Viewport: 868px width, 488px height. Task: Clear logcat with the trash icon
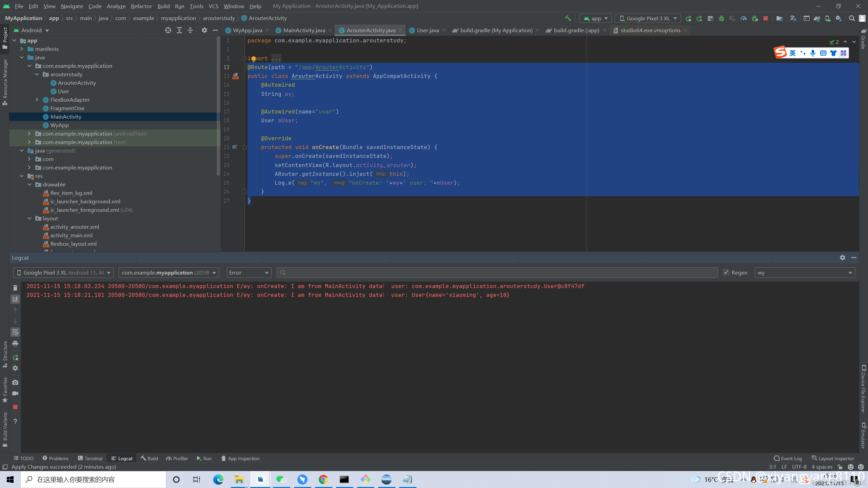point(15,288)
